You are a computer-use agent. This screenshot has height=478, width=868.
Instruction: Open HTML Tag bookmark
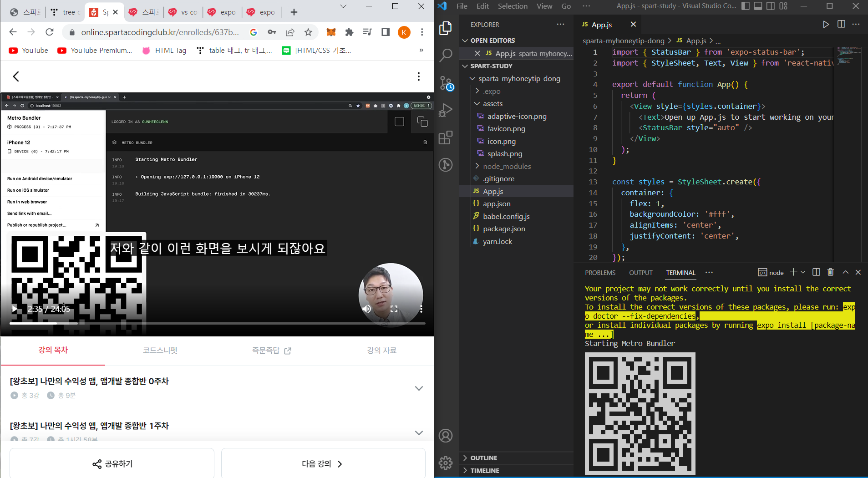click(x=164, y=51)
